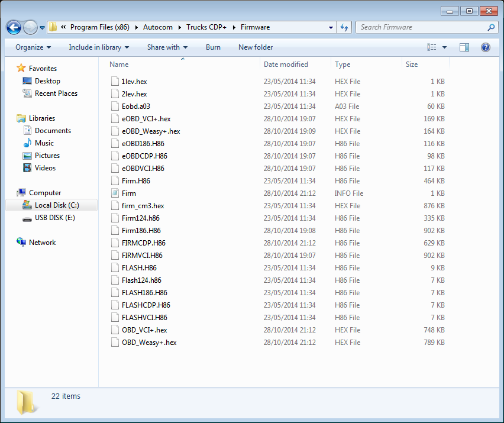Open Music library

44,143
